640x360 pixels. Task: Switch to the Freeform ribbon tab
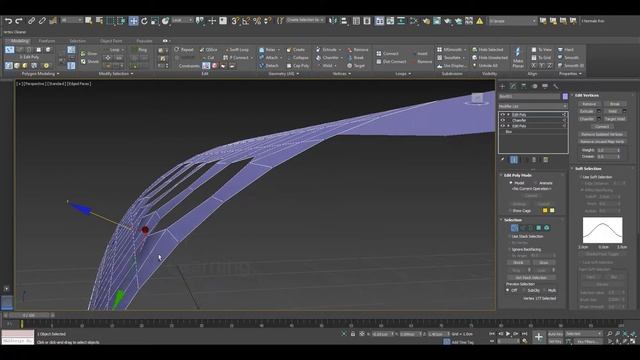tap(47, 41)
